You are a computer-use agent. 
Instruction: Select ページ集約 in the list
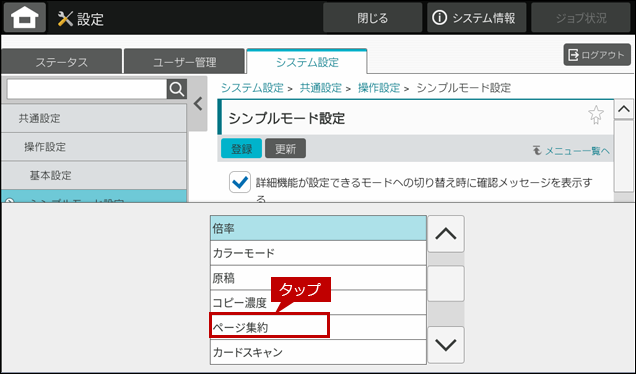318,327
